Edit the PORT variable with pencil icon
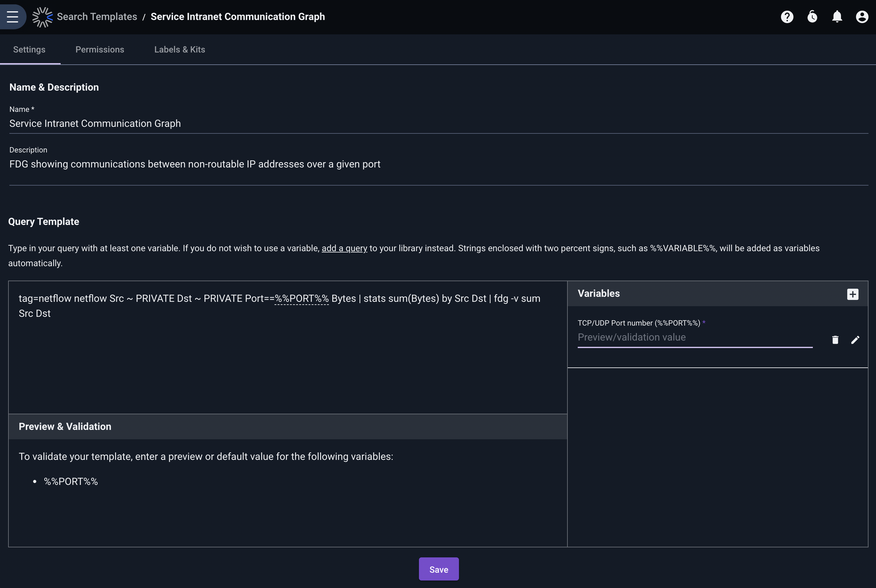 pyautogui.click(x=855, y=340)
